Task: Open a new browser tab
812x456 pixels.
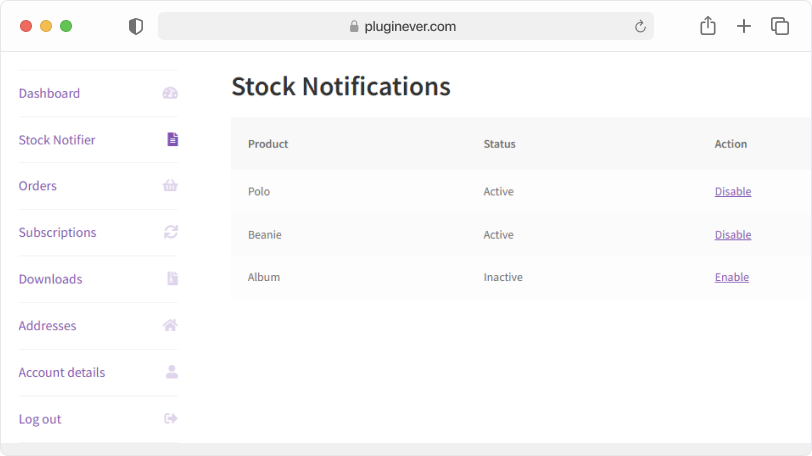Action: tap(744, 26)
